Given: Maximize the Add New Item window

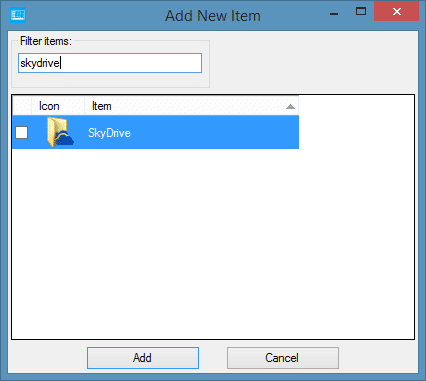Looking at the screenshot, I should click(361, 12).
